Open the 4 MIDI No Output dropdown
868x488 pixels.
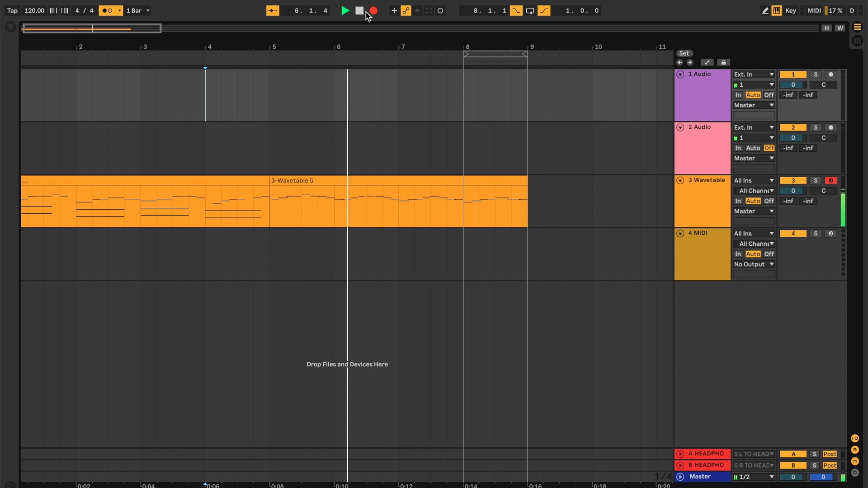(754, 264)
